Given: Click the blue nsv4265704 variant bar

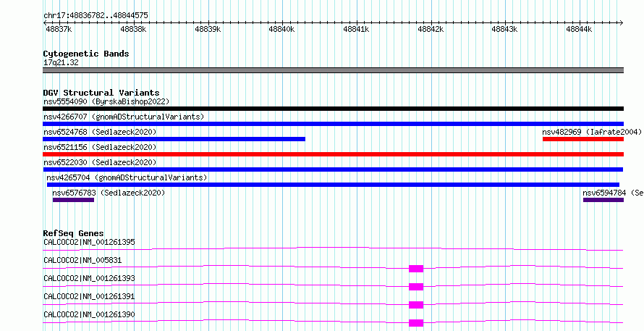Looking at the screenshot, I should [x=333, y=185].
